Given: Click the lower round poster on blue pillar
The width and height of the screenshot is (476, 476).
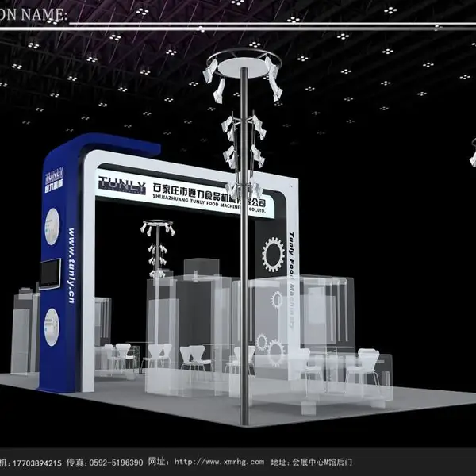Looking at the screenshot, I should 52,327.
